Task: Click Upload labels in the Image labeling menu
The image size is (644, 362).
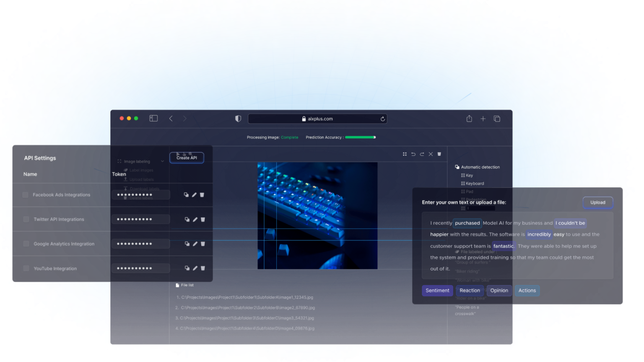Action: point(141,179)
